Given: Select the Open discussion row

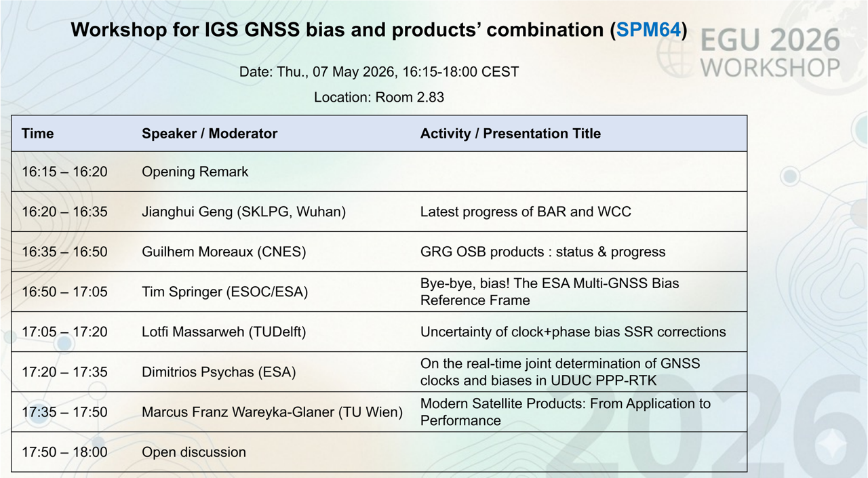Looking at the screenshot, I should click(193, 452).
